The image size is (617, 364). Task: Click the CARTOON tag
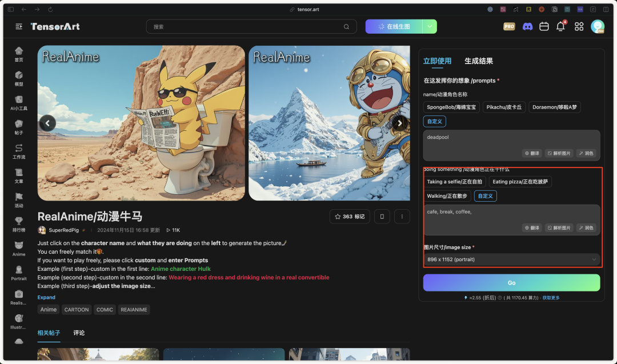pyautogui.click(x=77, y=309)
